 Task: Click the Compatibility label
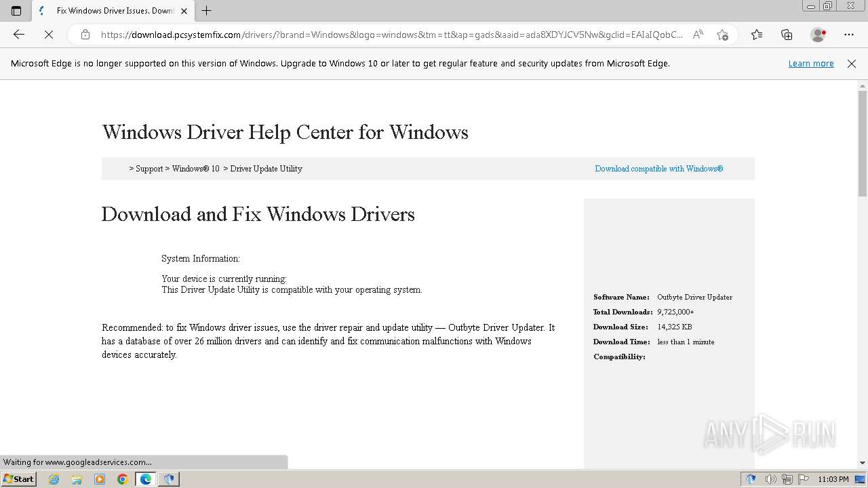[619, 357]
